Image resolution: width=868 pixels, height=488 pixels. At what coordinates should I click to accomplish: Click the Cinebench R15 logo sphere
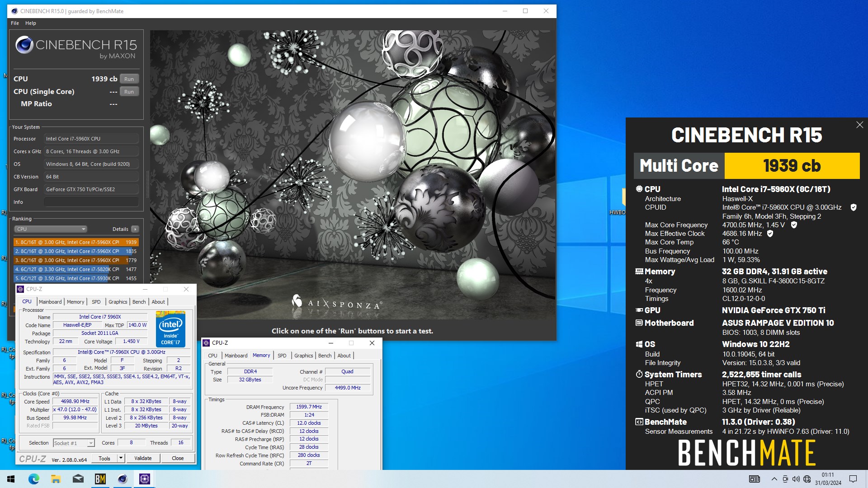24,45
